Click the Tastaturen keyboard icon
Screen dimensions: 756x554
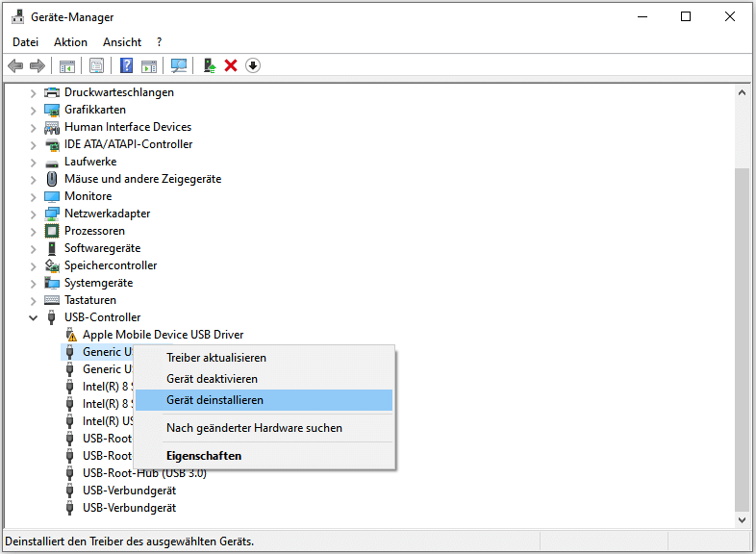click(x=52, y=300)
